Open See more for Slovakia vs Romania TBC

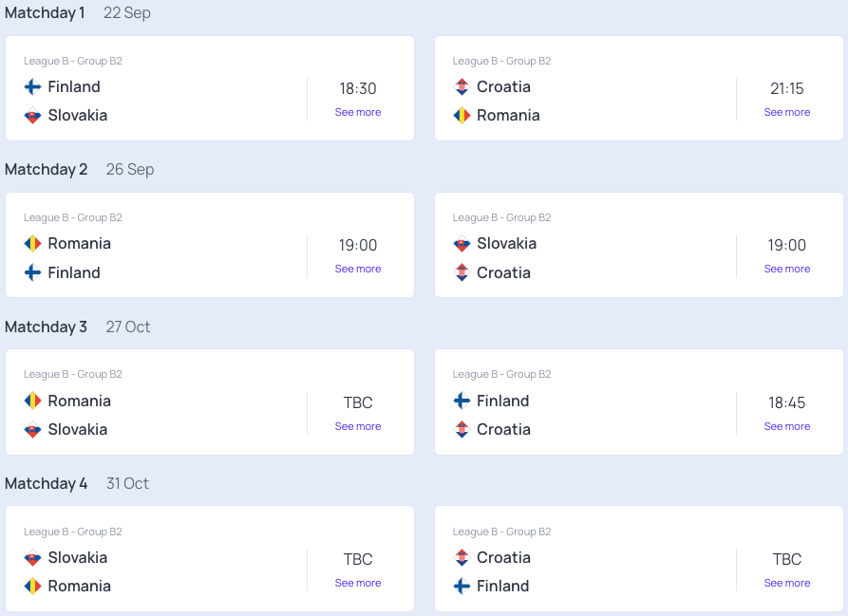(358, 583)
